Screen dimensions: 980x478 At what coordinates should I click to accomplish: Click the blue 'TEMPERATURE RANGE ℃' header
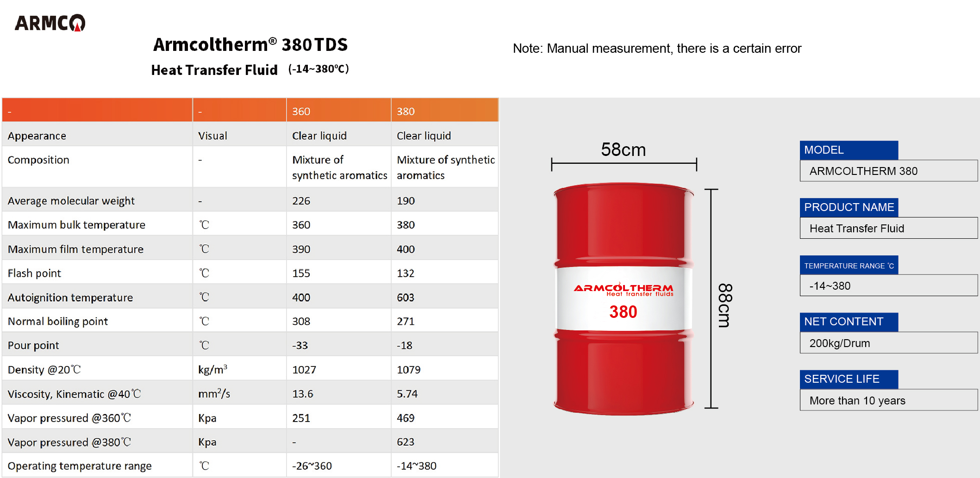click(849, 265)
